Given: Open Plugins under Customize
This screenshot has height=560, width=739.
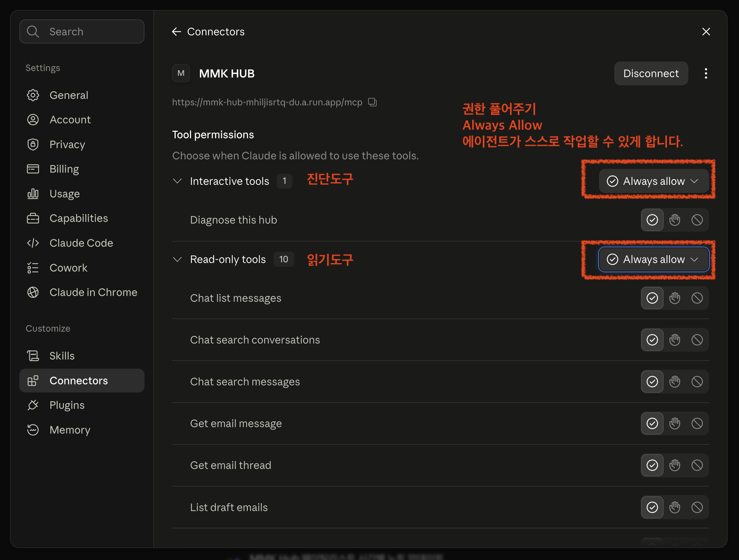Looking at the screenshot, I should click(x=82, y=405).
